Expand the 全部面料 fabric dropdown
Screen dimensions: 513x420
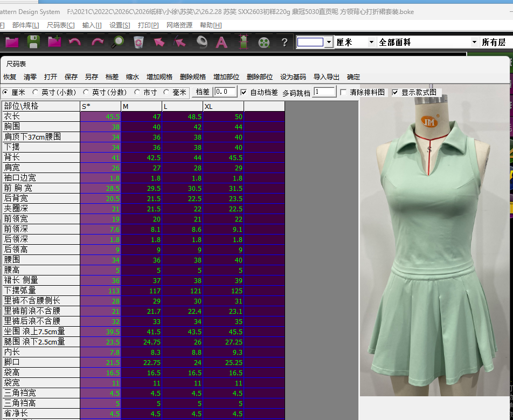pos(474,42)
